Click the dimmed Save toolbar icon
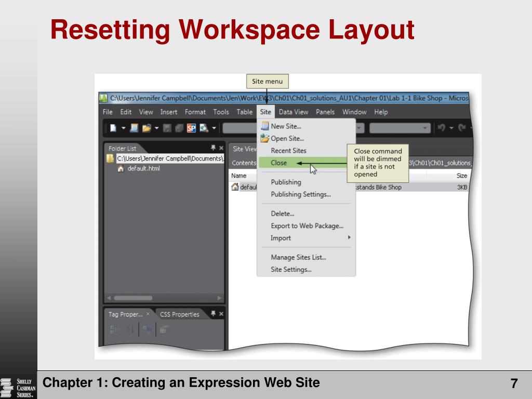Image resolution: width=532 pixels, height=399 pixels. tap(167, 128)
